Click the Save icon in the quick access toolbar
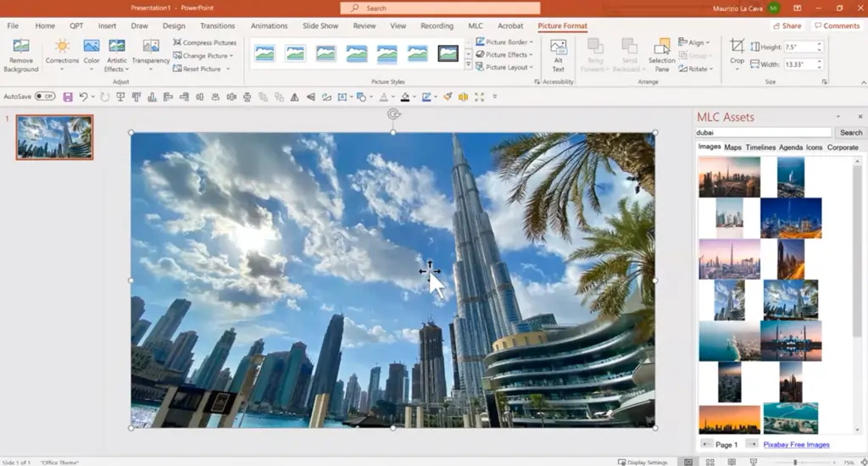868x466 pixels. point(68,97)
